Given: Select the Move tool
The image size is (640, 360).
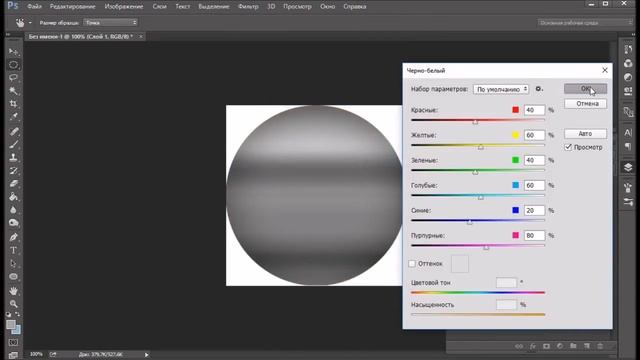Looking at the screenshot, I should coord(13,51).
